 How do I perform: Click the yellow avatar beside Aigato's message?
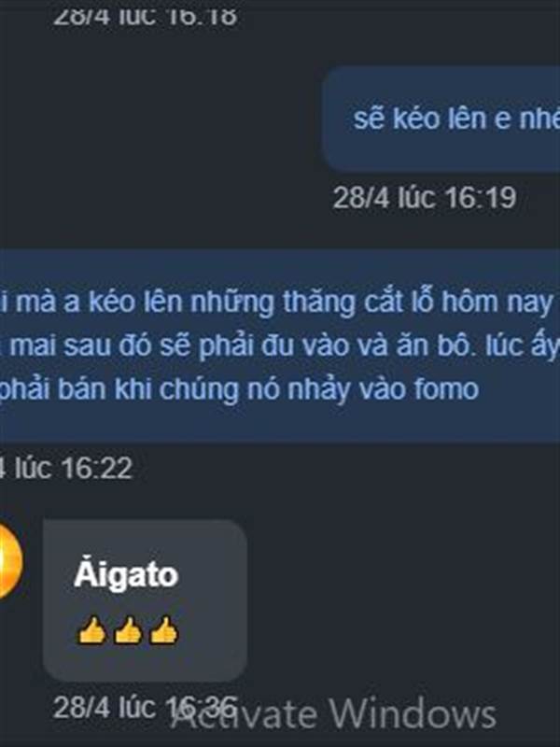[x=9, y=561]
